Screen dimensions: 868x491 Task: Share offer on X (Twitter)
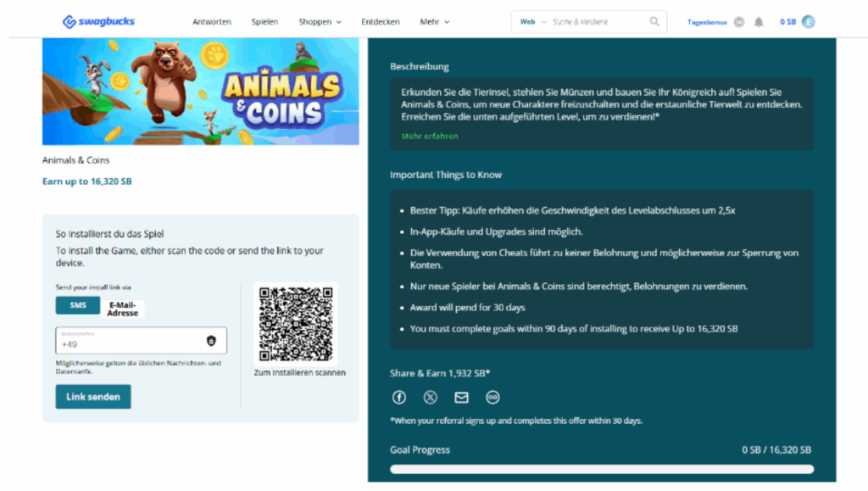tap(430, 397)
